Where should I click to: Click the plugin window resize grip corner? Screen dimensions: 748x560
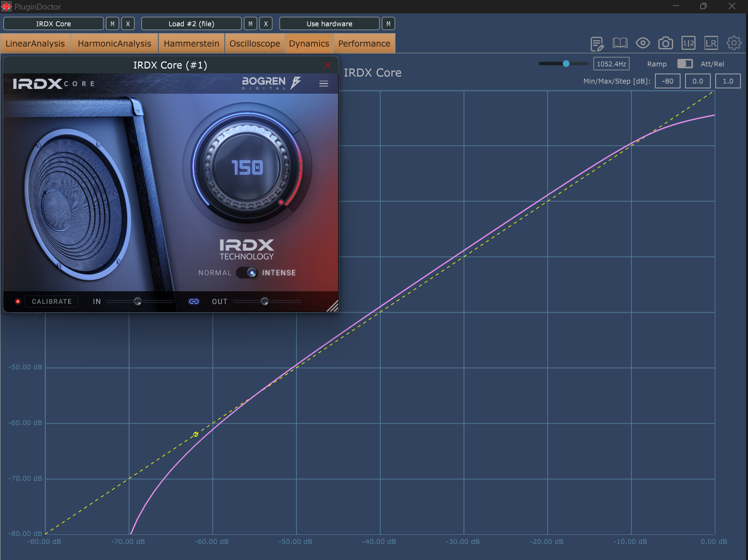[x=333, y=306]
